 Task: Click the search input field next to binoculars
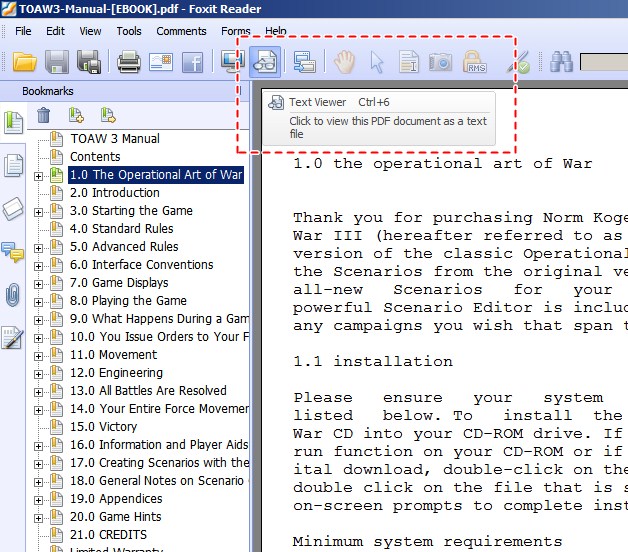point(604,62)
